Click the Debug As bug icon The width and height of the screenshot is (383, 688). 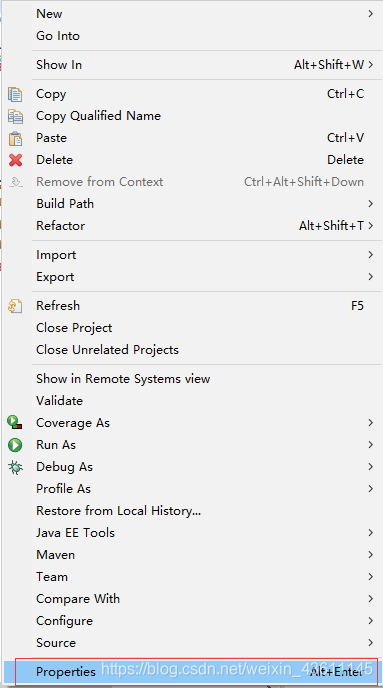tap(15, 467)
